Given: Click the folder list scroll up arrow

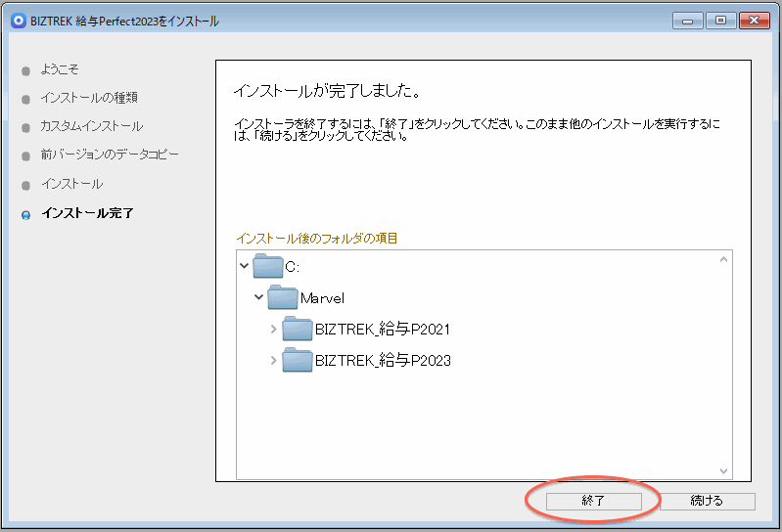Looking at the screenshot, I should 723,261.
